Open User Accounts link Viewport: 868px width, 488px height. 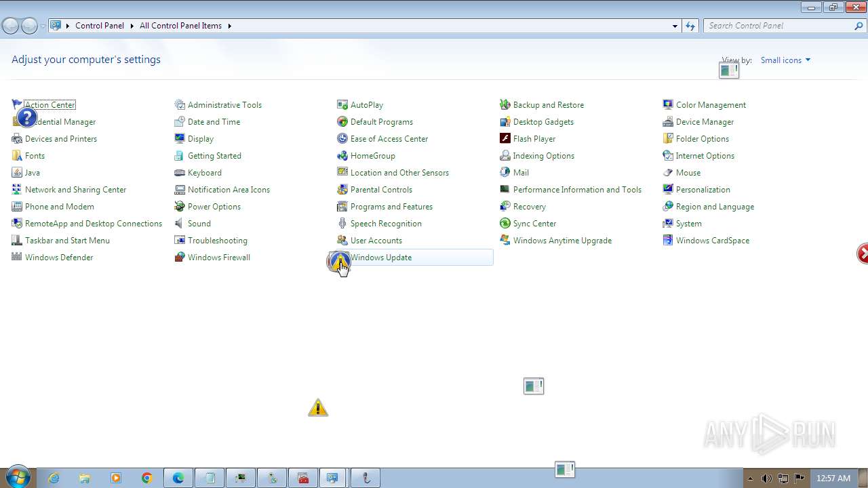[x=376, y=241]
